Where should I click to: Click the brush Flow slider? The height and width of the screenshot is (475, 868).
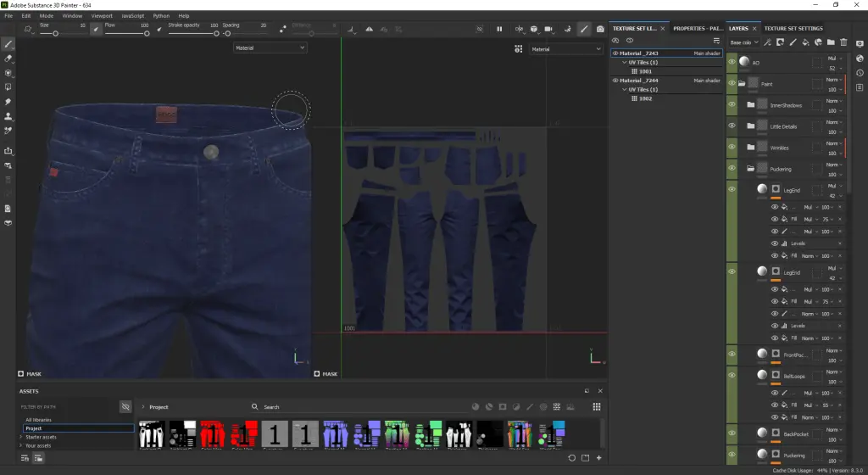[x=125, y=33]
